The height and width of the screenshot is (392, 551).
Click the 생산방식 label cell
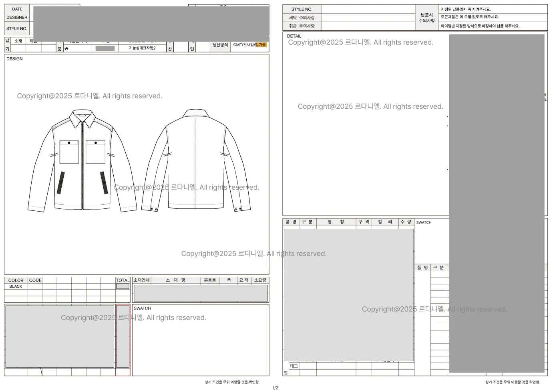(x=220, y=45)
